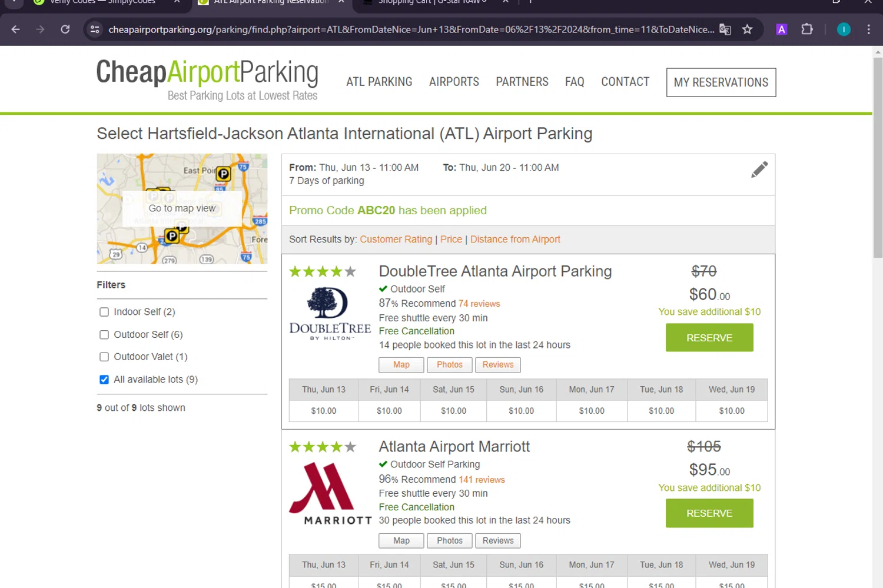
Task: Open the purple A extension icon
Action: (x=782, y=29)
